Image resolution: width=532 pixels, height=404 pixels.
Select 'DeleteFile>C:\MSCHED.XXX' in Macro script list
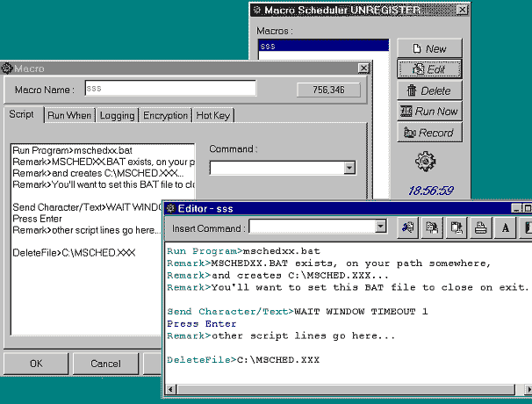tap(74, 253)
